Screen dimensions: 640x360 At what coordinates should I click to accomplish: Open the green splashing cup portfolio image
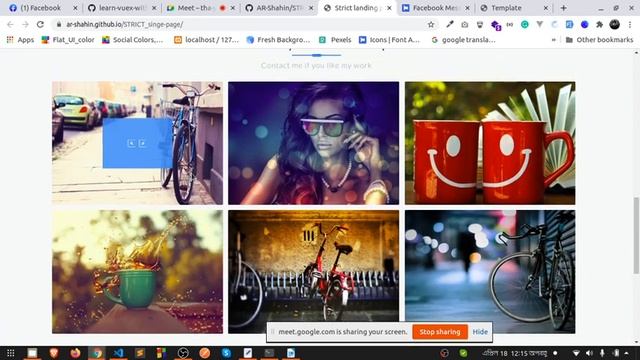click(137, 271)
